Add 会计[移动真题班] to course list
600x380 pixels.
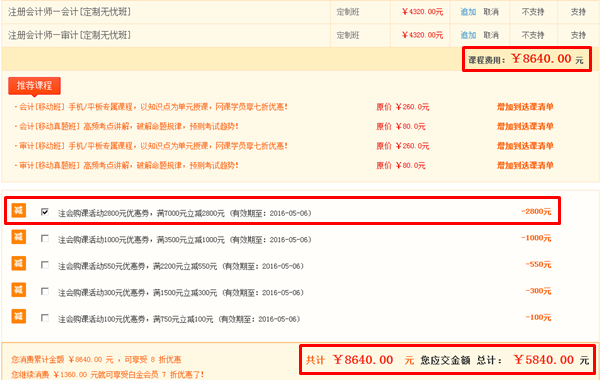click(525, 126)
